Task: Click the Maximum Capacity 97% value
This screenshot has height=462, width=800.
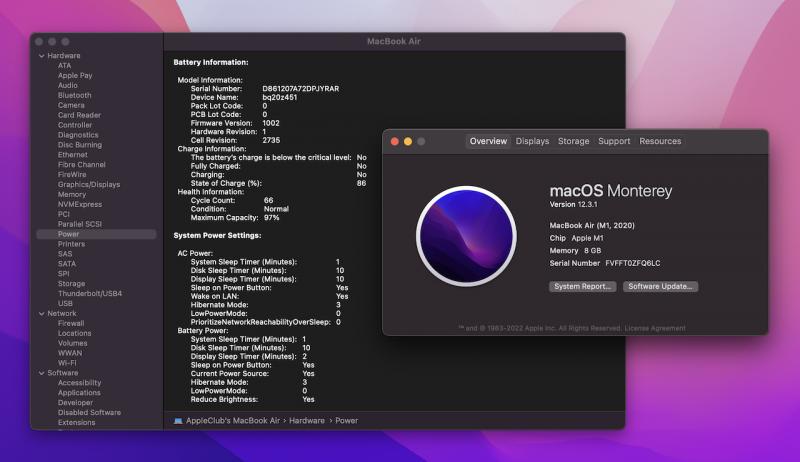Action: pyautogui.click(x=271, y=218)
